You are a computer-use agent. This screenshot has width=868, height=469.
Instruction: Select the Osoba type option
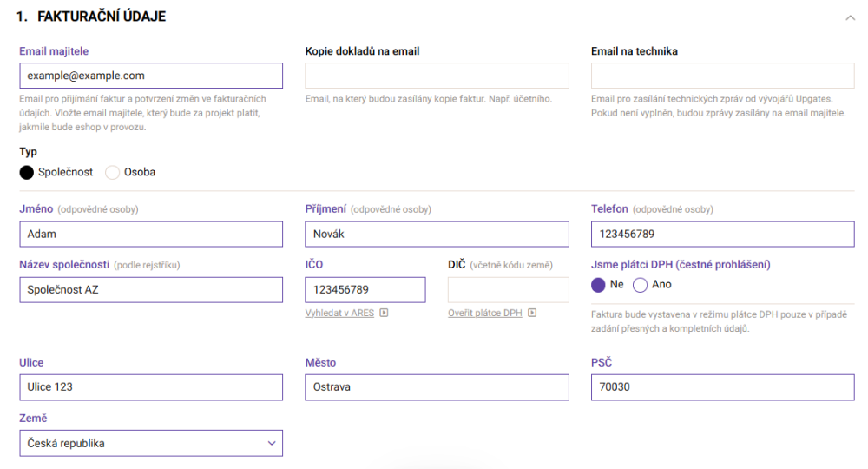coord(112,172)
